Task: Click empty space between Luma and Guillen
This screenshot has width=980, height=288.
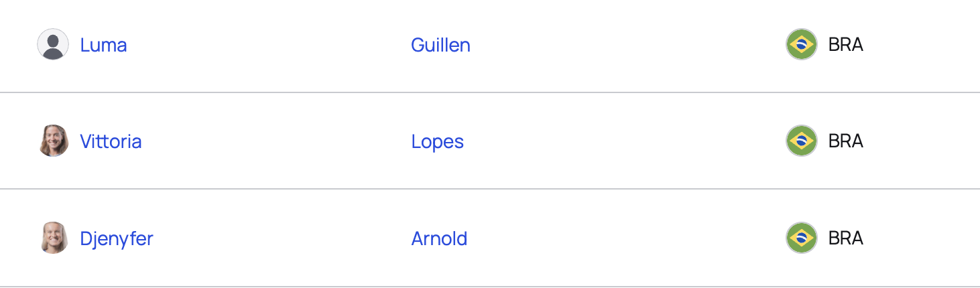Action: (268, 45)
